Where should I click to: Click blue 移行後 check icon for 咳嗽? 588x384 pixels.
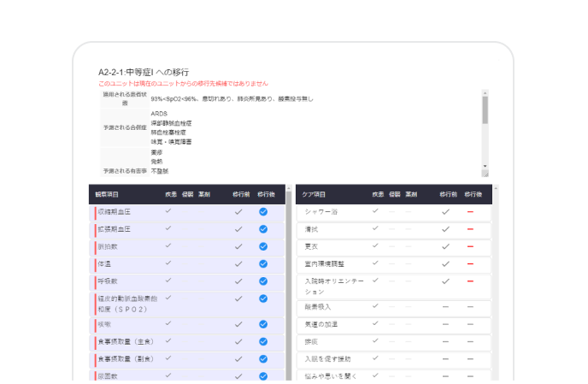point(263,324)
